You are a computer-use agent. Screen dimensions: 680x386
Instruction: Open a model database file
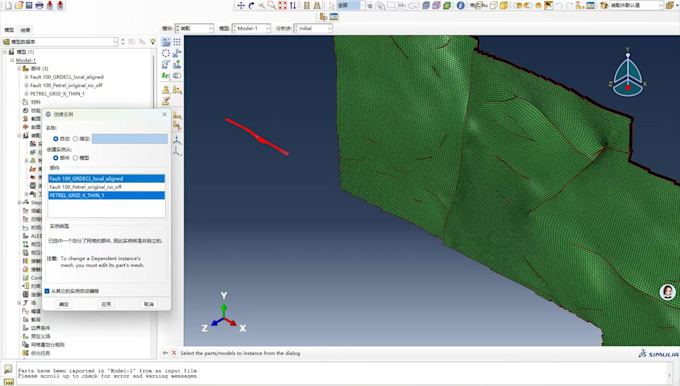[19, 6]
